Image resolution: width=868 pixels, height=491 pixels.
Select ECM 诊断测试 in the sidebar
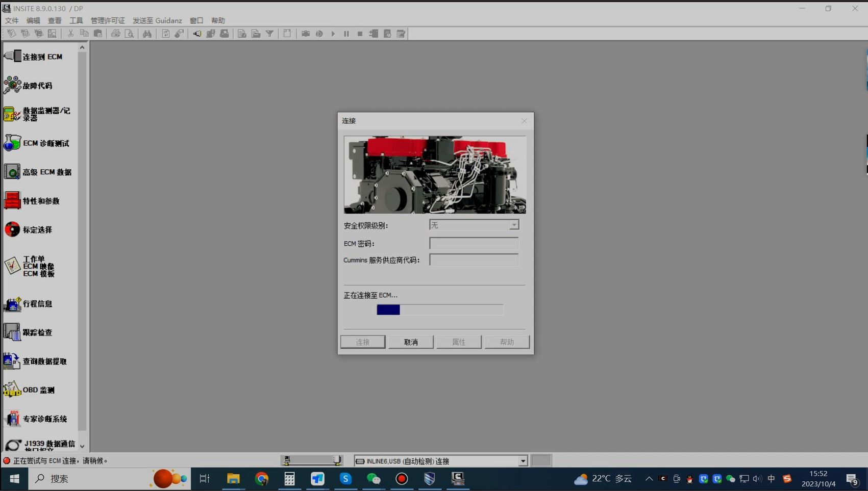(x=13, y=143)
